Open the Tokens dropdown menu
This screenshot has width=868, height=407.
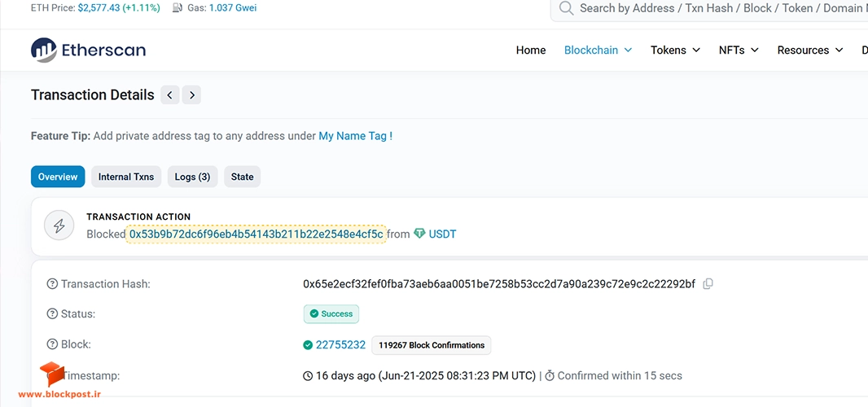[x=675, y=50]
